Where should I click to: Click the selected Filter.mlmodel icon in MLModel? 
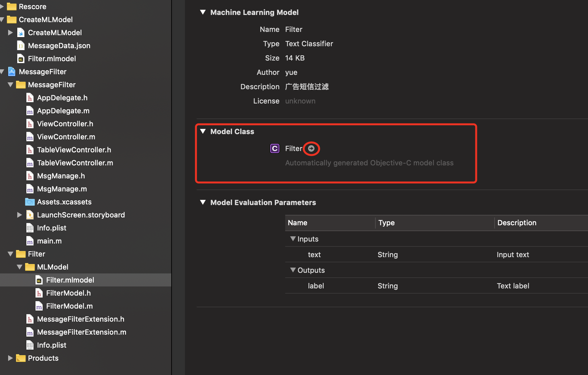(x=39, y=280)
